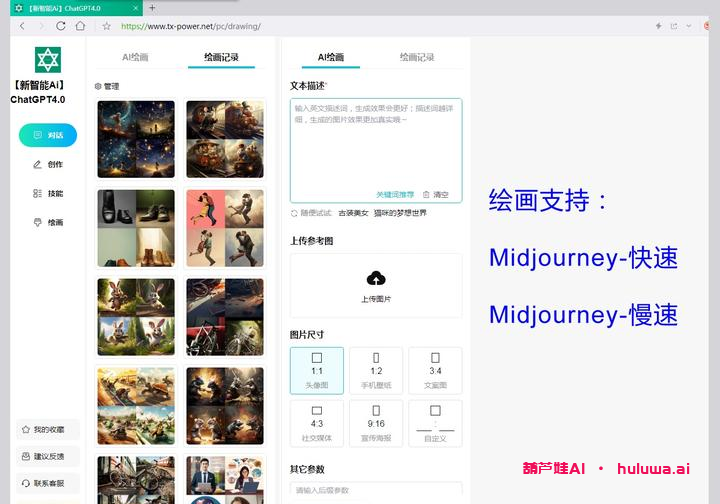Contact support via 联系客服
Image resolution: width=720 pixels, height=504 pixels.
[48, 483]
